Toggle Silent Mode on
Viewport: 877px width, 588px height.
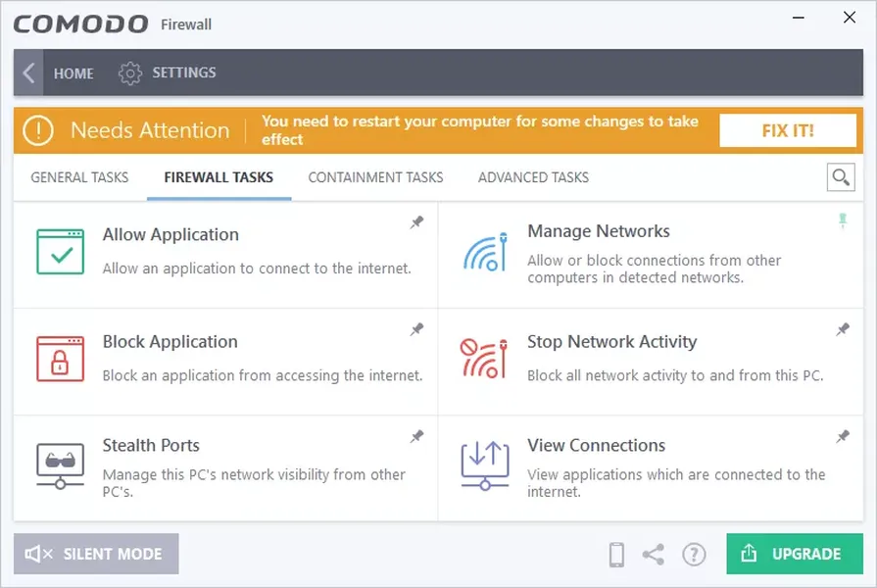point(96,554)
